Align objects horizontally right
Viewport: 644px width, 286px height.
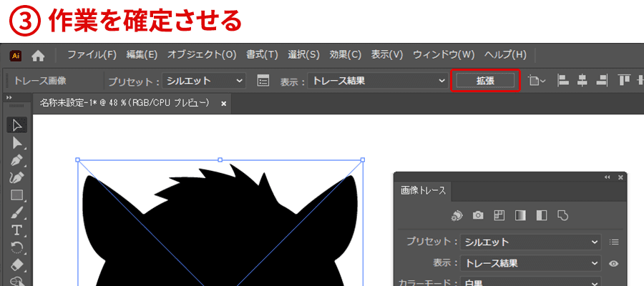(x=601, y=80)
